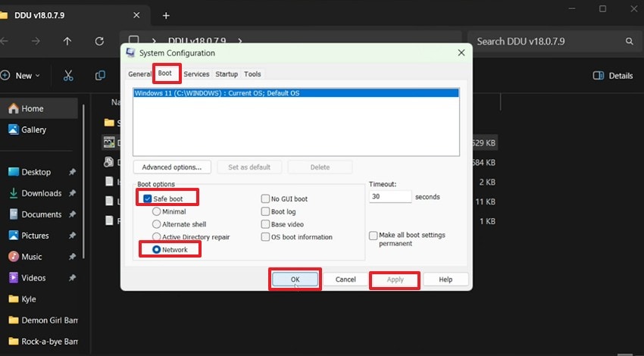
Task: Uncheck the Safe boot checkbox
Action: click(148, 198)
